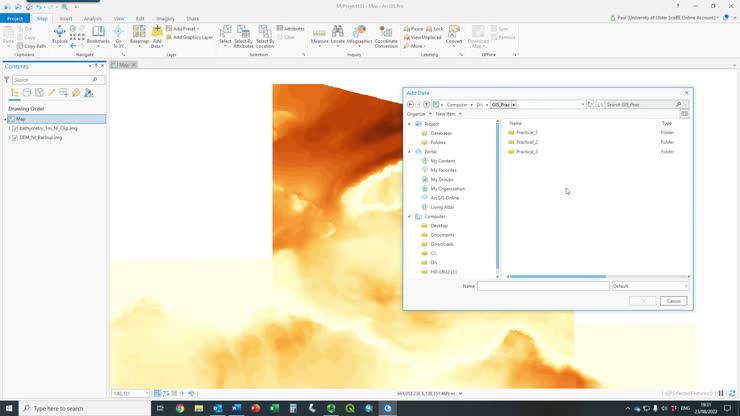This screenshot has width=740, height=416.
Task: Switch to the Analysis ribbon tab
Action: tap(92, 18)
